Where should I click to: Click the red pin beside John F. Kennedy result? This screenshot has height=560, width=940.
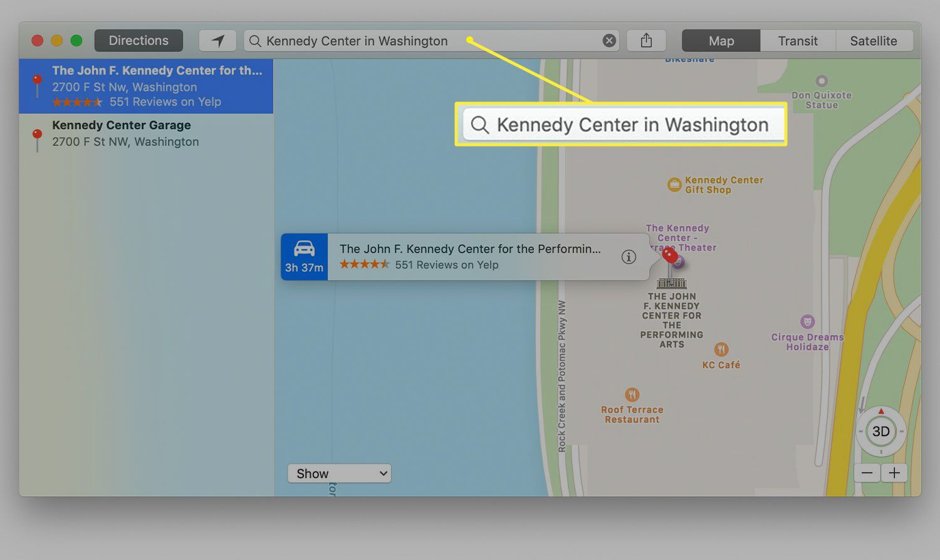(37, 85)
